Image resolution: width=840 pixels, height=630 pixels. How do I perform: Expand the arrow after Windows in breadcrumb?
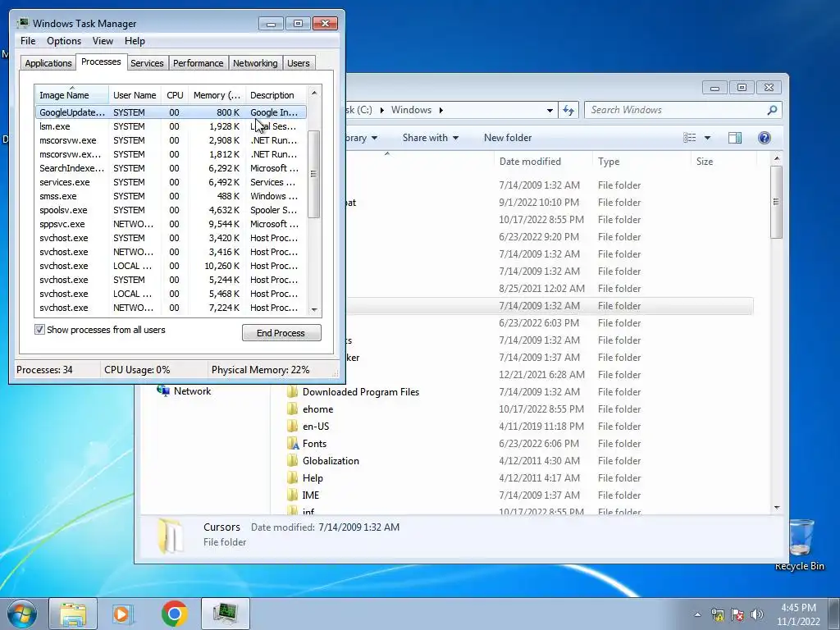pos(441,111)
